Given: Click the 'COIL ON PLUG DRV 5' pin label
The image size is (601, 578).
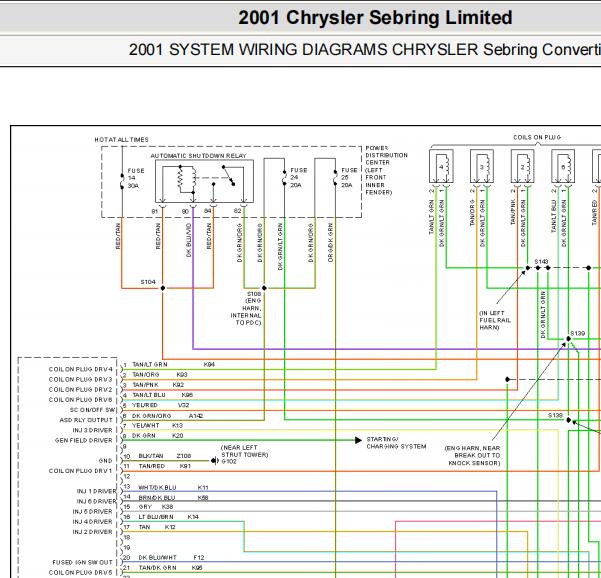Looking at the screenshot, I should (x=81, y=572).
